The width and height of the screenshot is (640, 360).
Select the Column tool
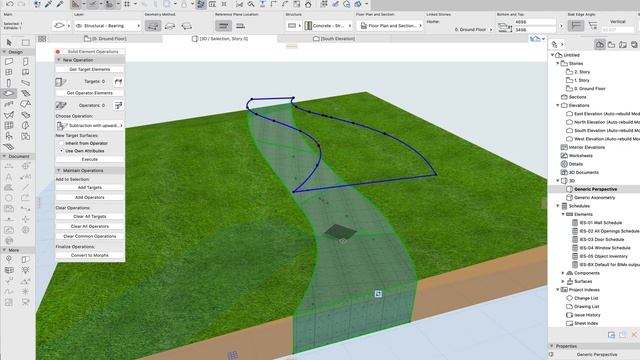point(9,83)
